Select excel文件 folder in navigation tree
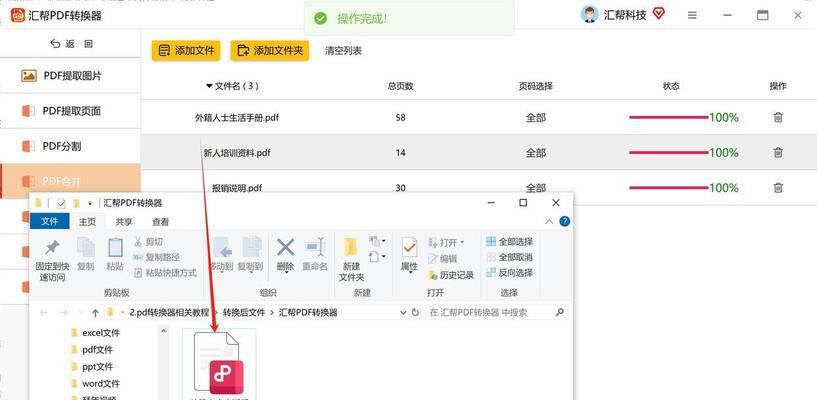Screen dimensions: 817x400 (x=95, y=332)
